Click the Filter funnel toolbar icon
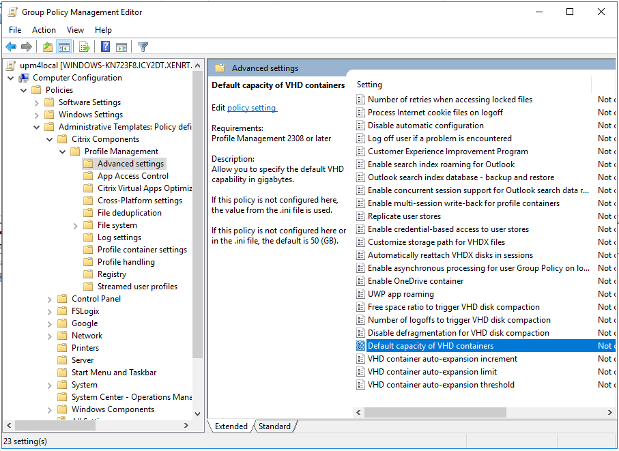Screen dimensions: 619x451 coord(143,46)
